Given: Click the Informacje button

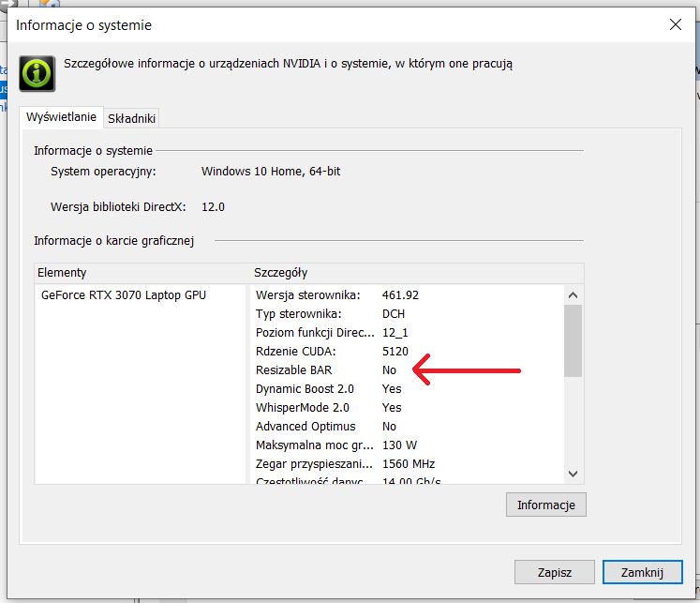Looking at the screenshot, I should pos(546,505).
